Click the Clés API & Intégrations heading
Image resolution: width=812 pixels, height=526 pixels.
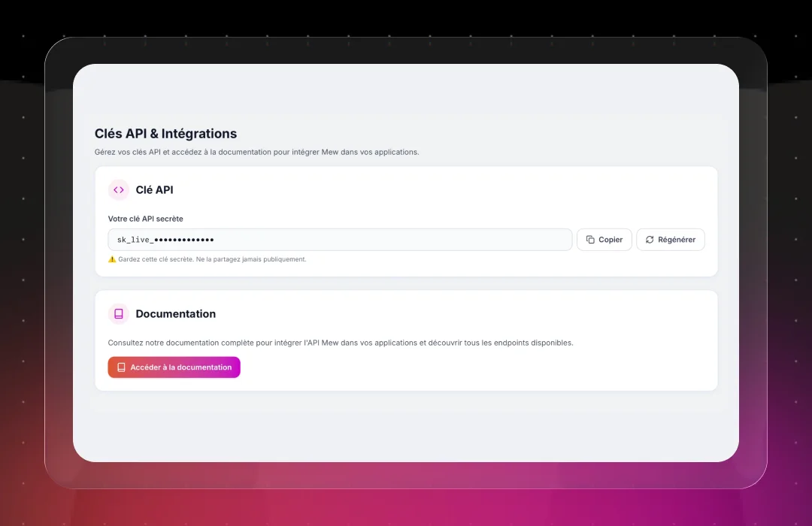[x=165, y=133]
